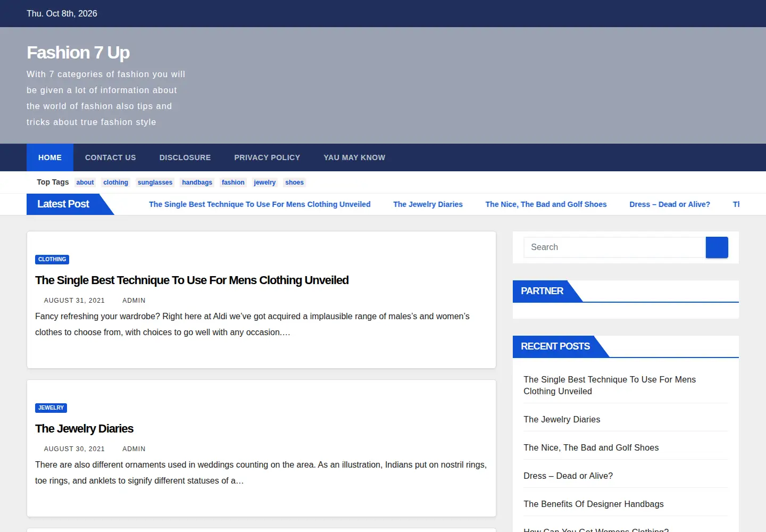Image resolution: width=766 pixels, height=532 pixels.
Task: Click the wedding ornaments excerpt text
Action: (x=261, y=472)
